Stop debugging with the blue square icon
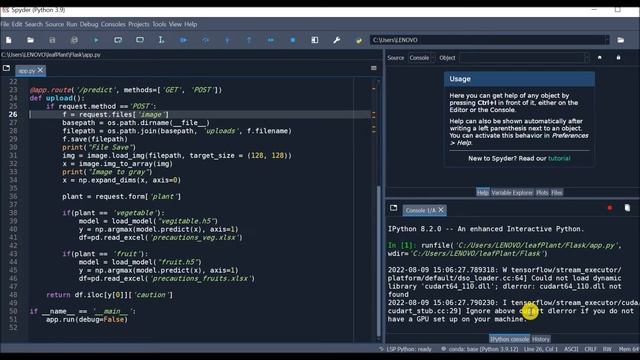 coord(293,40)
